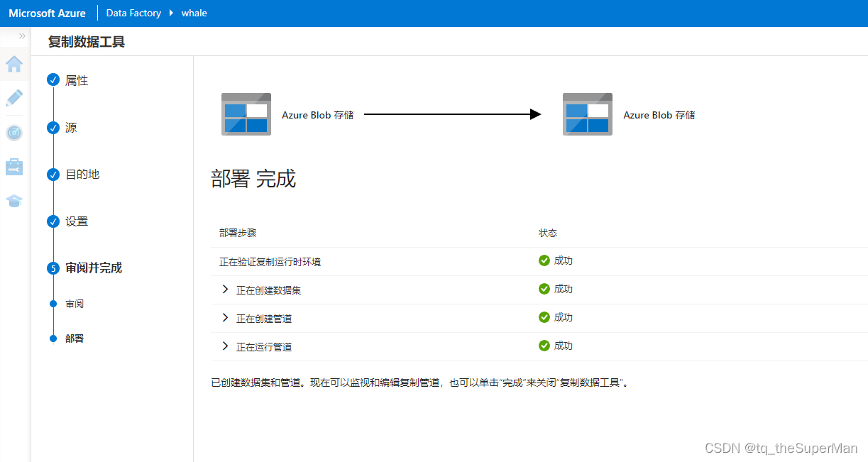Click success icon for 正在运行管道

point(544,346)
